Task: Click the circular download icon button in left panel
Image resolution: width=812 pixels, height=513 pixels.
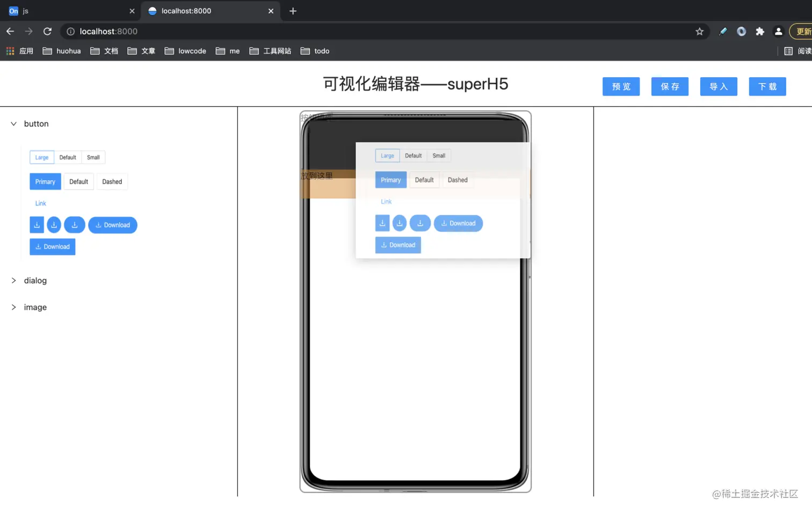Action: [54, 225]
